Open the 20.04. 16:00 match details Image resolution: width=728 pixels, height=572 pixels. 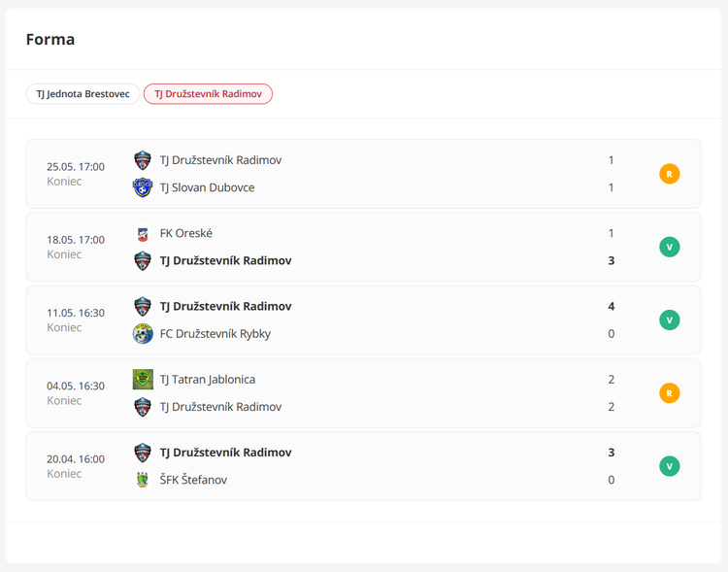pos(363,466)
